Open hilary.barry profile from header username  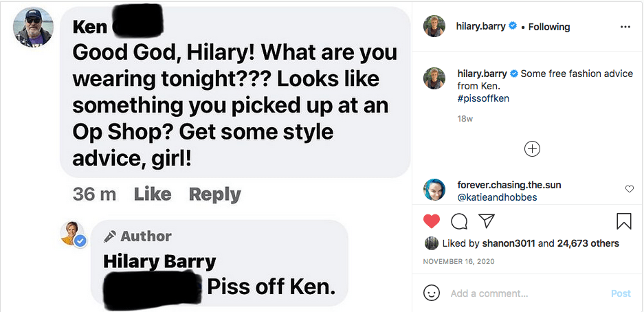480,27
